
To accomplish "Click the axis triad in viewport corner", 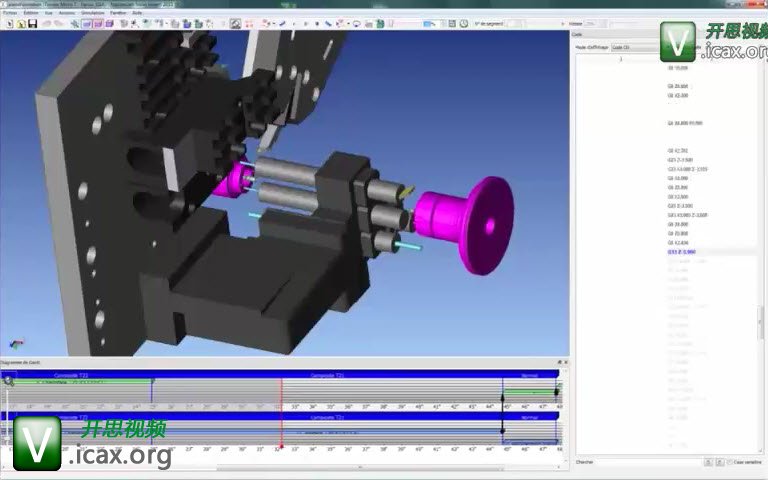I will coord(16,344).
